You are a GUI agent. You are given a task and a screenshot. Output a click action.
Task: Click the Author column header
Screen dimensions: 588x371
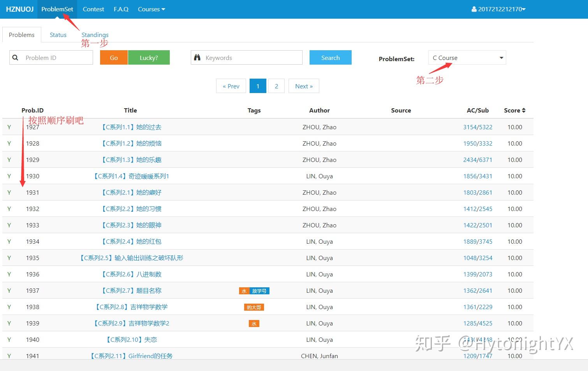coord(319,111)
